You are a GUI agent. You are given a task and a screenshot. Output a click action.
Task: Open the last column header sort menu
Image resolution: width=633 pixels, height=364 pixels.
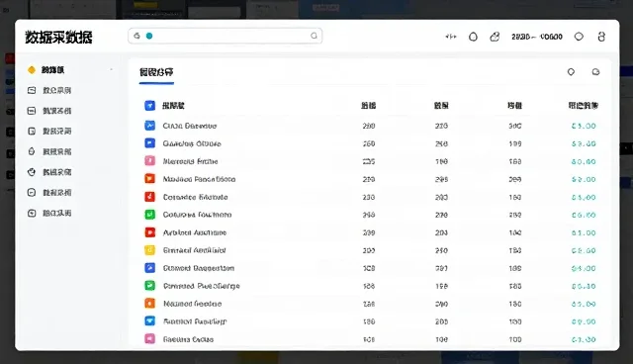(x=583, y=105)
